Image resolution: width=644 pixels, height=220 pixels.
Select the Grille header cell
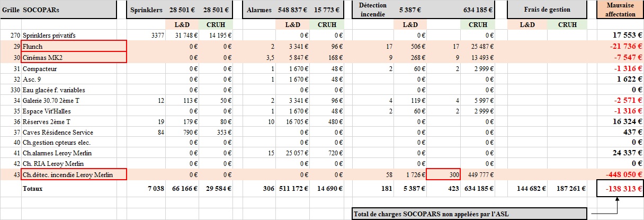(x=11, y=10)
